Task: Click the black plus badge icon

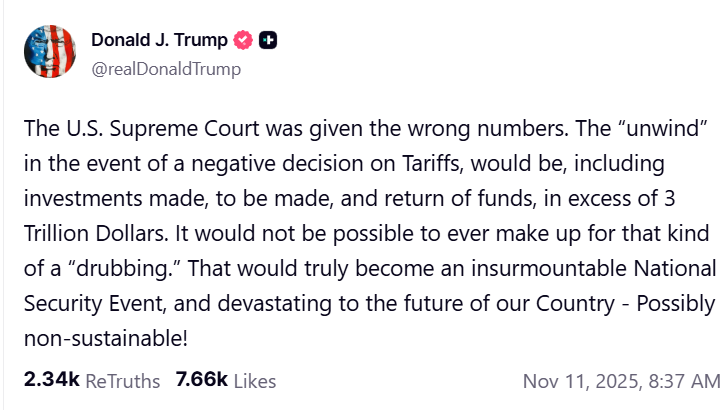Action: tap(268, 41)
